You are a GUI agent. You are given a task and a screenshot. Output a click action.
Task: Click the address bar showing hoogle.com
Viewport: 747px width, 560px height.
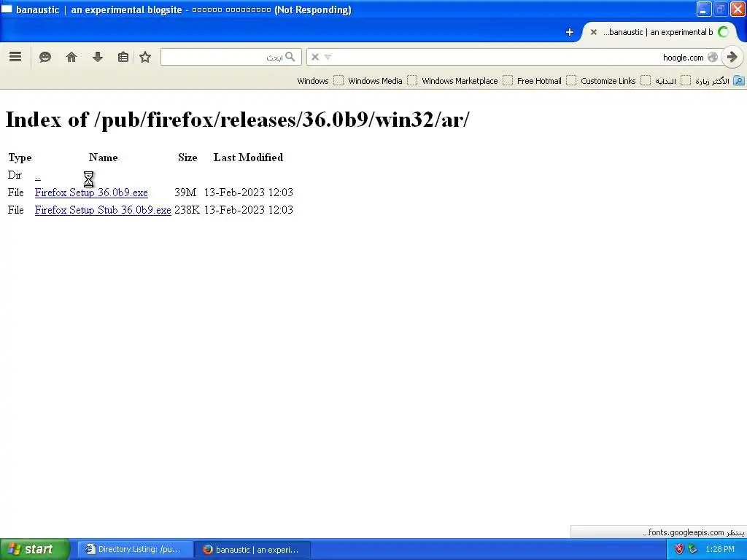[514, 57]
